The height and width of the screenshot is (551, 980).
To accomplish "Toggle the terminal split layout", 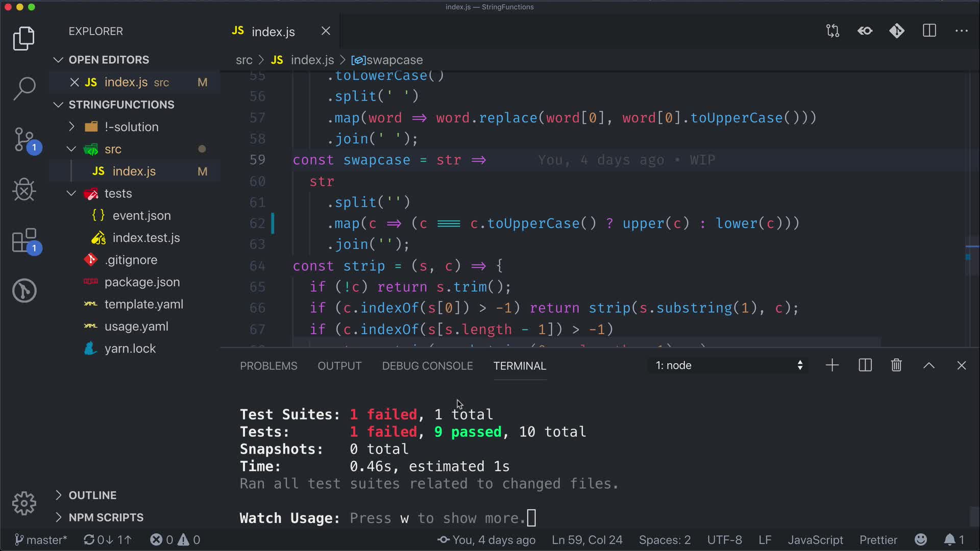I will (x=865, y=365).
